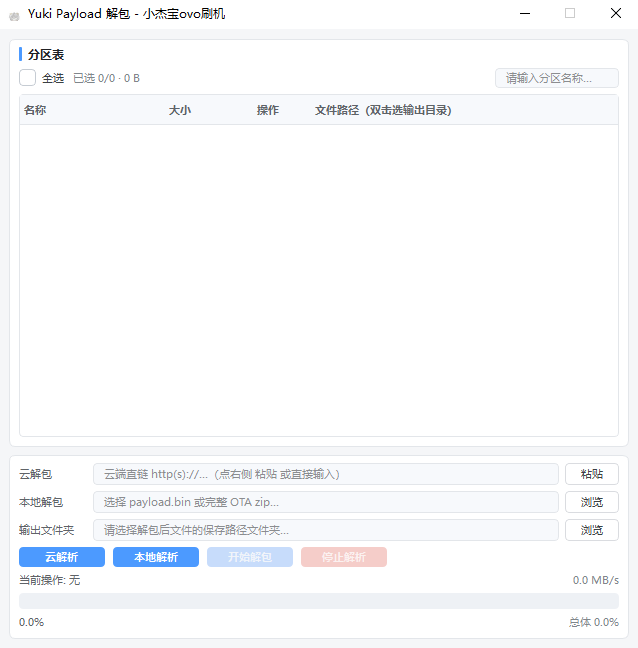
Task: Click 浏览 button for 输出文件夹
Action: coord(592,530)
